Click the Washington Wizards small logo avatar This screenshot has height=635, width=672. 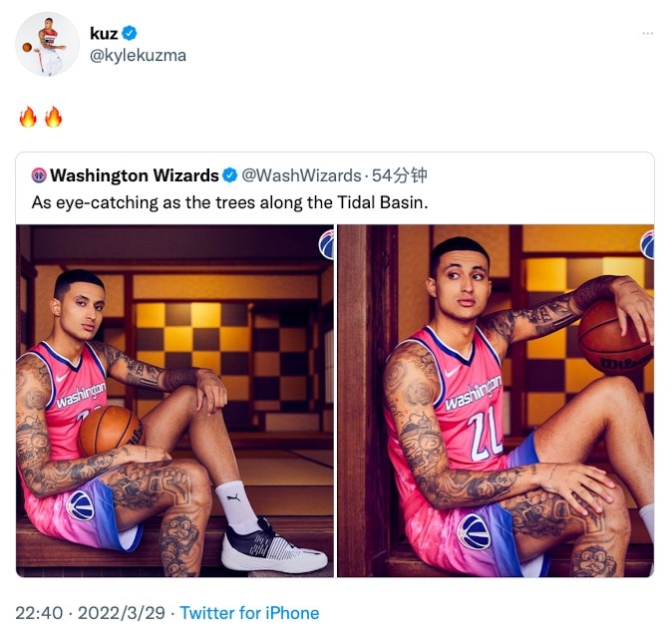pyautogui.click(x=39, y=175)
